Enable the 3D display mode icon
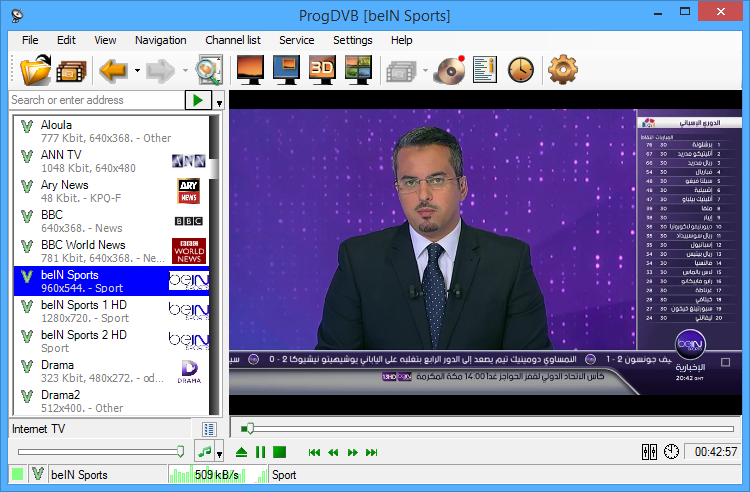Viewport: 750px width, 492px height. pyautogui.click(x=322, y=70)
